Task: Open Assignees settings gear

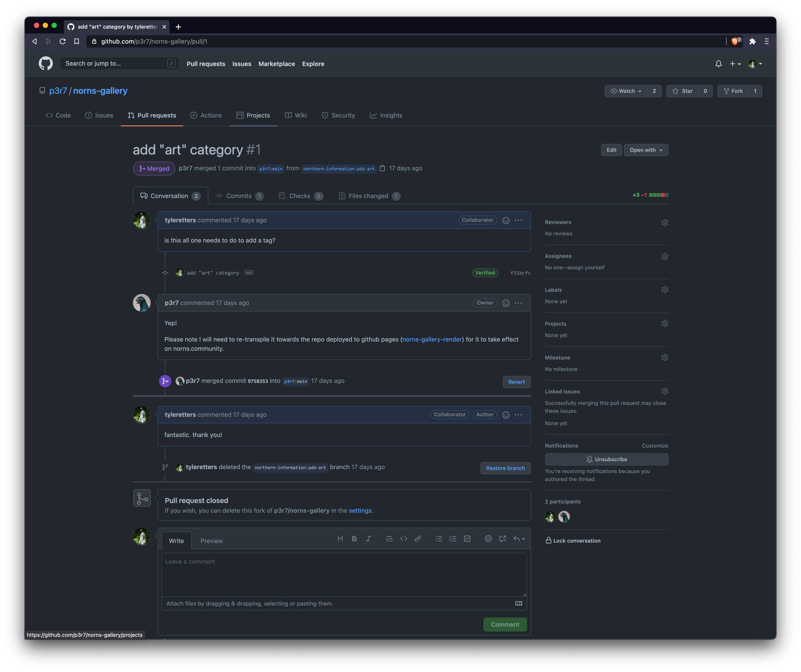Action: click(x=664, y=257)
